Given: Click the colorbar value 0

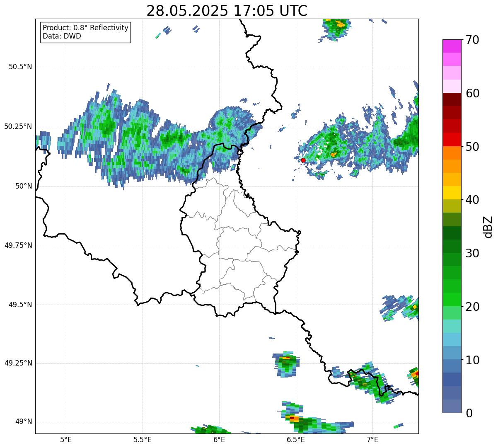Looking at the screenshot, I should pos(469,413).
